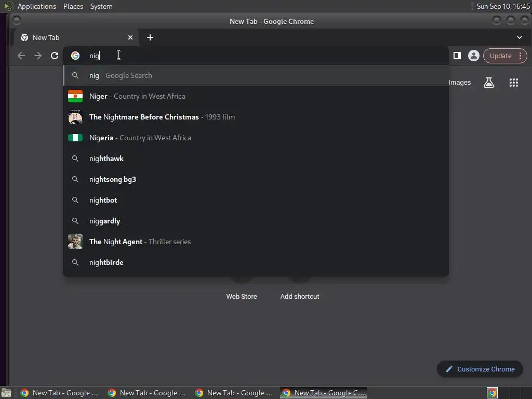Choose the 'nightsong bg3' suggestion

coord(256,179)
